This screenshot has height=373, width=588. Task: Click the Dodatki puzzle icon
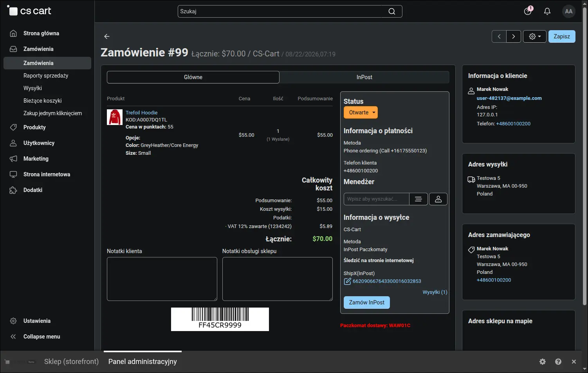click(13, 190)
